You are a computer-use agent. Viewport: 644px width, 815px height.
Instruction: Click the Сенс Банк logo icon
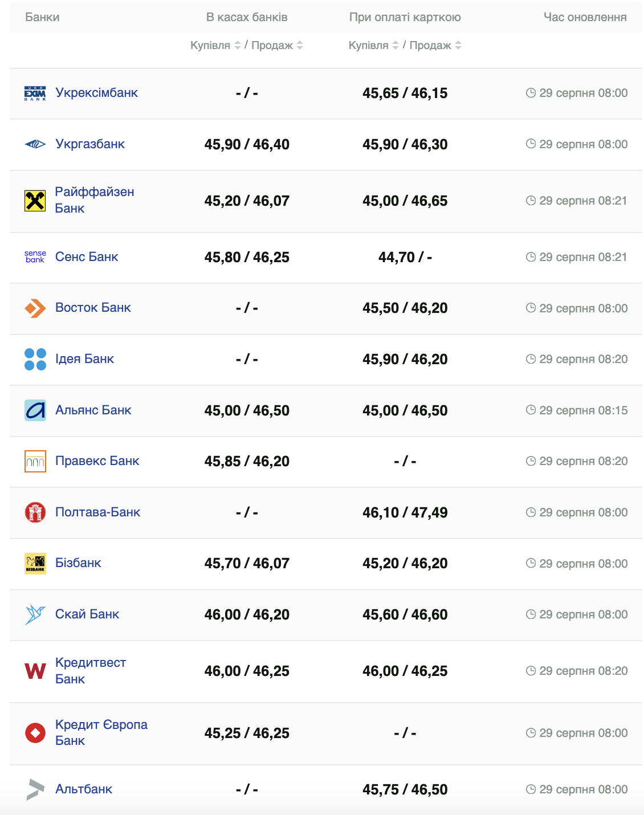35,257
